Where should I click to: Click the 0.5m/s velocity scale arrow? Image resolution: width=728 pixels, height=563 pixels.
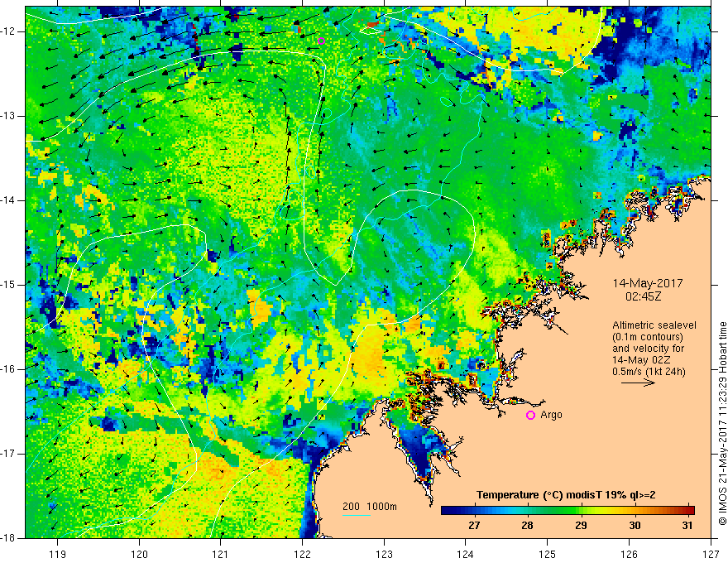pyautogui.click(x=639, y=383)
